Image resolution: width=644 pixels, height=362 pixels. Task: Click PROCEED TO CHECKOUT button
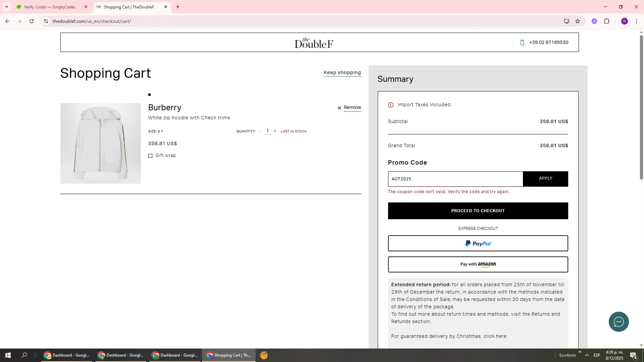(x=478, y=211)
